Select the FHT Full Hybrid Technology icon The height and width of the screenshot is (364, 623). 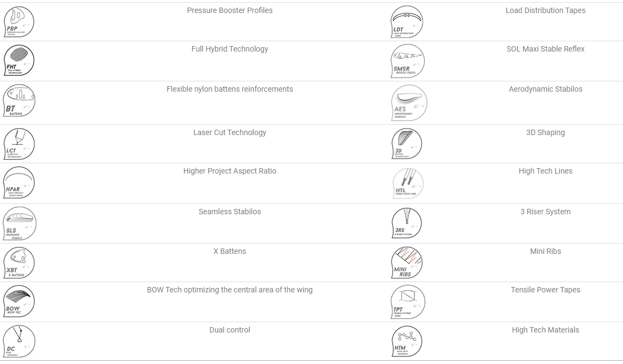click(18, 60)
